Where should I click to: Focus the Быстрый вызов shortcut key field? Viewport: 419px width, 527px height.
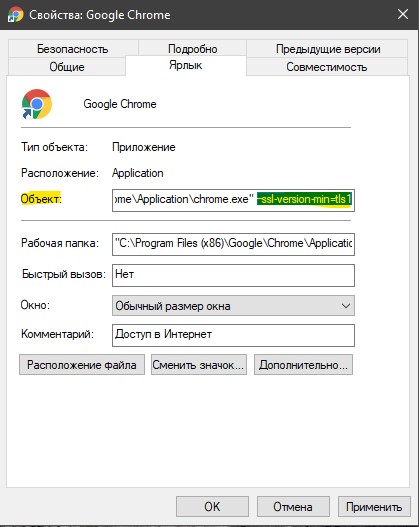[x=233, y=275]
